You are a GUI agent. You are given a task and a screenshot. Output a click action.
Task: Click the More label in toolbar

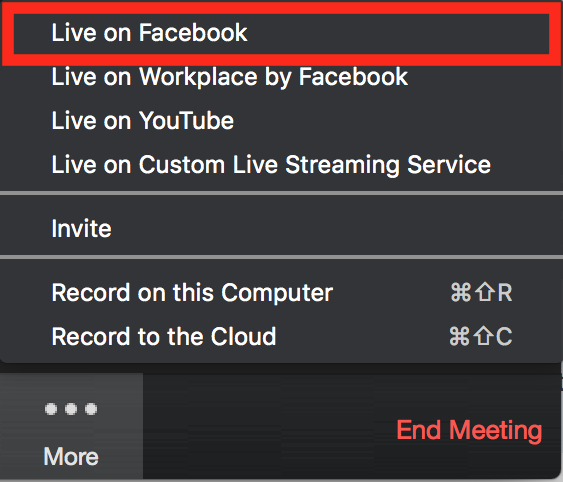coord(71,457)
